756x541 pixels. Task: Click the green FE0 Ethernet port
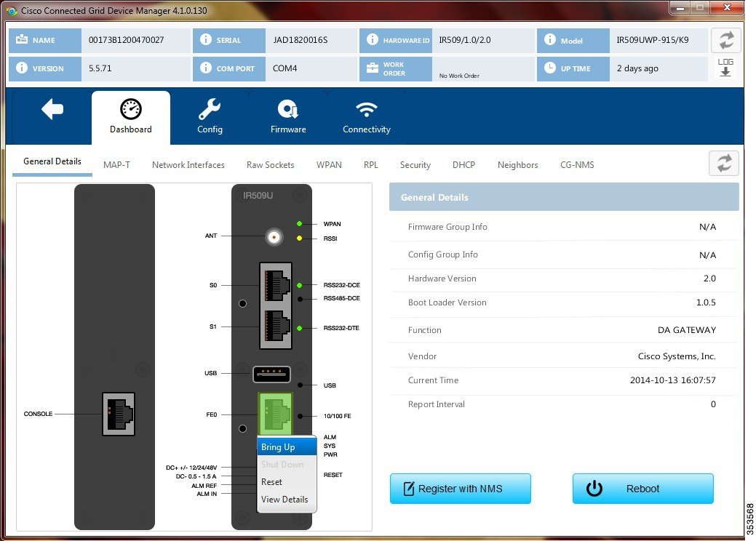[276, 414]
